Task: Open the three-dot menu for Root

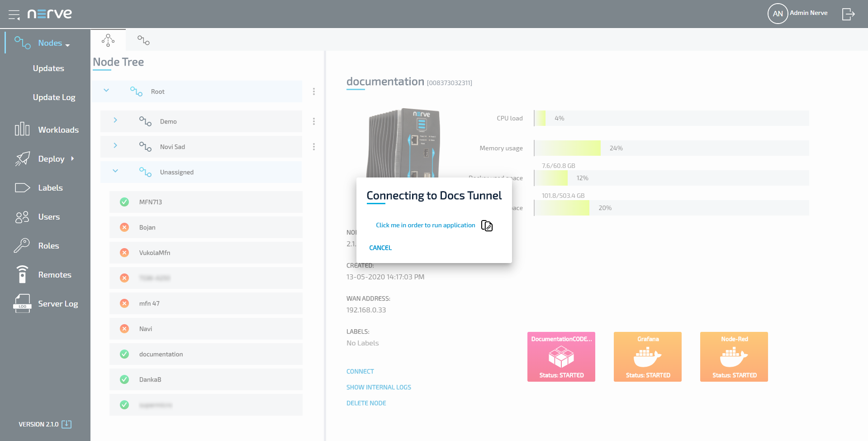Action: pos(313,91)
